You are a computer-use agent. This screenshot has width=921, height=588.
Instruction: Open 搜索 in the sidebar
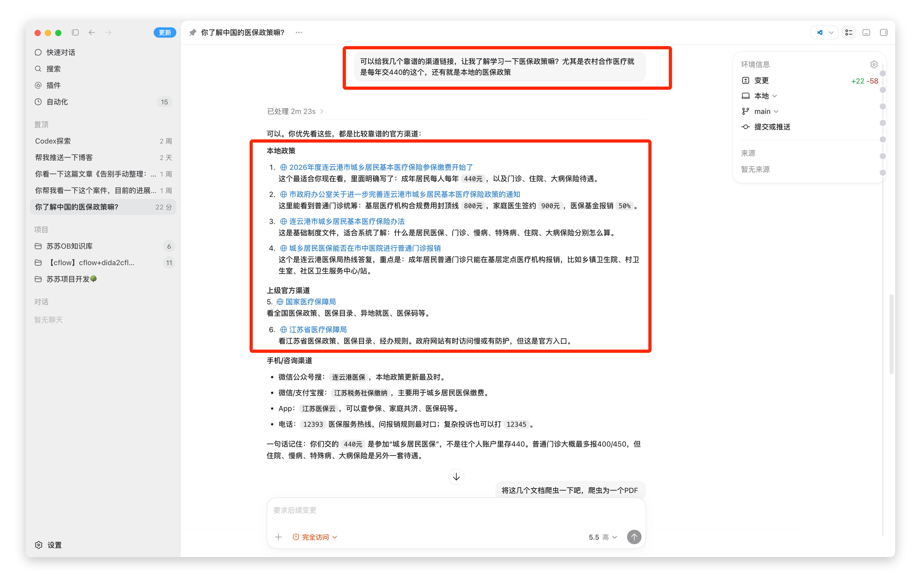click(x=103, y=69)
